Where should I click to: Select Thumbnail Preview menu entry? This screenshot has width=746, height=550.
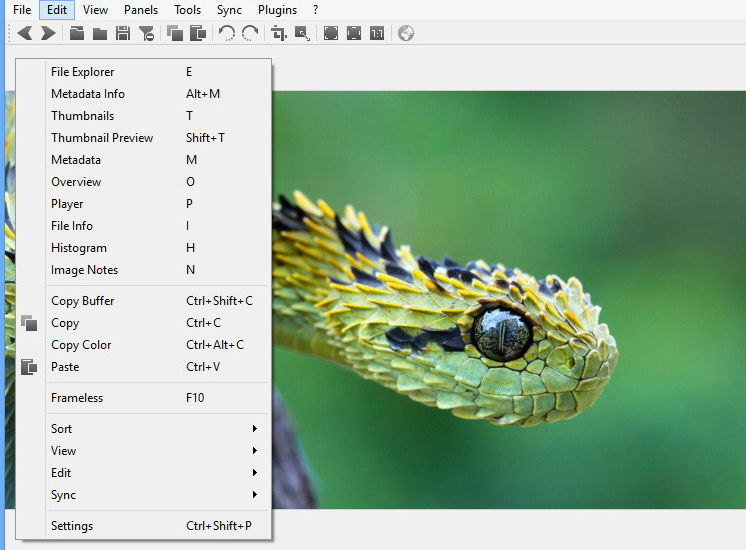click(144, 138)
